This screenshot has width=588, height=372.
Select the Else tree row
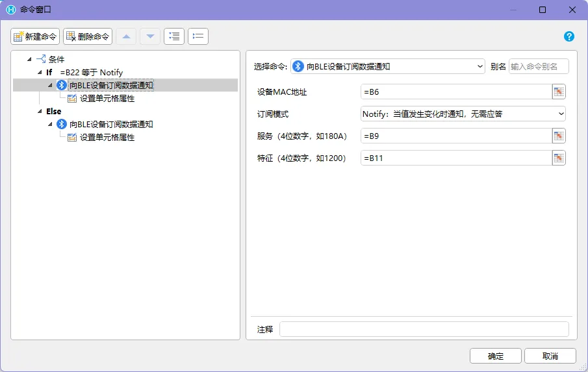tap(54, 111)
